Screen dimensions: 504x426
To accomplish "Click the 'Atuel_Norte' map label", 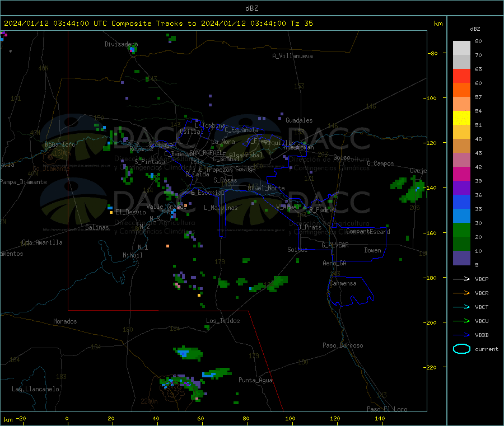I will [266, 188].
